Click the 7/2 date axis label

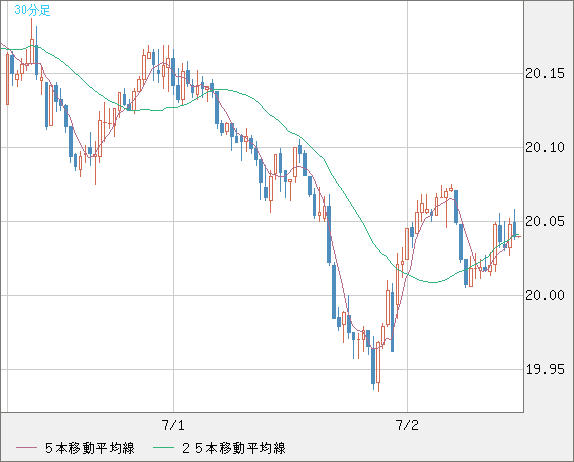[x=407, y=425]
